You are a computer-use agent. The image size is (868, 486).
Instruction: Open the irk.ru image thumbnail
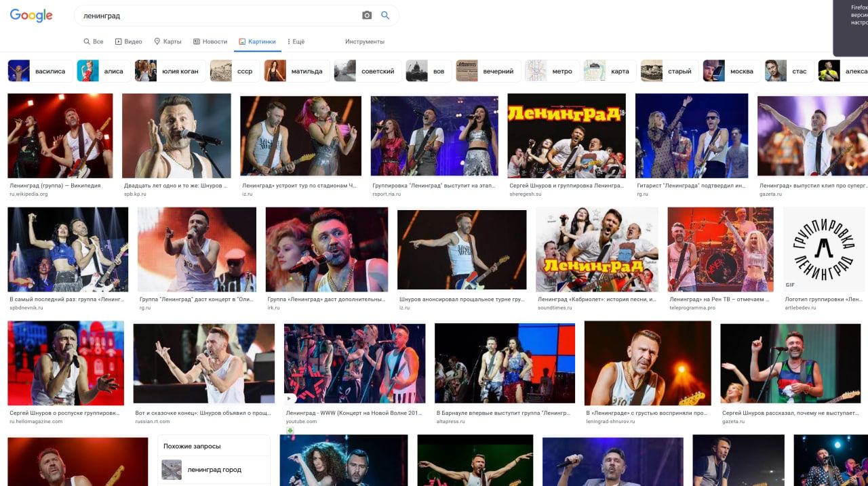(x=327, y=249)
